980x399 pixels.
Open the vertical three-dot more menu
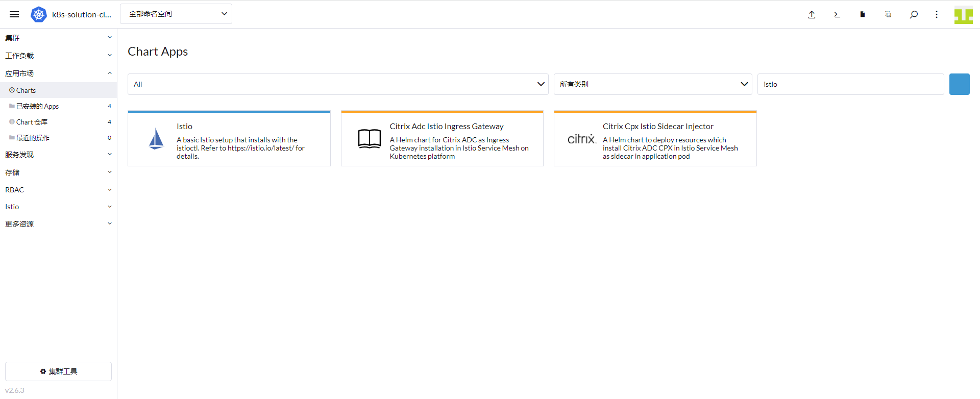[937, 14]
